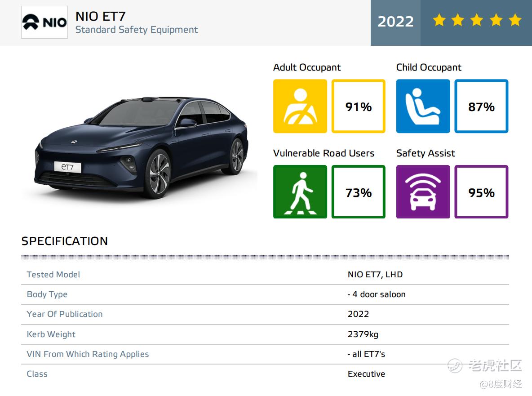
Task: Click the yellow Adult Occupant seatbelt icon
Action: pyautogui.click(x=300, y=106)
